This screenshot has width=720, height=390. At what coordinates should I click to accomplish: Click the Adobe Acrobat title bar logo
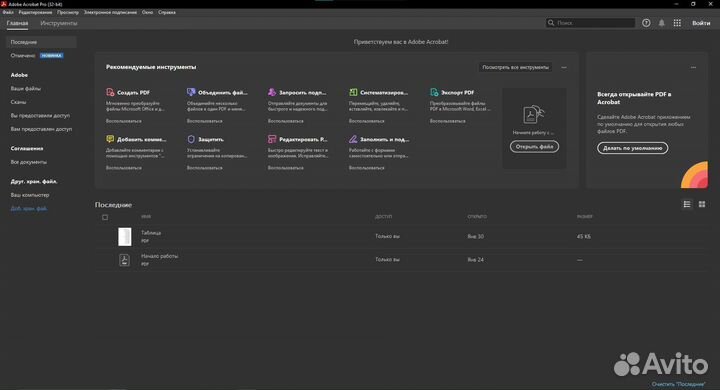[4, 4]
